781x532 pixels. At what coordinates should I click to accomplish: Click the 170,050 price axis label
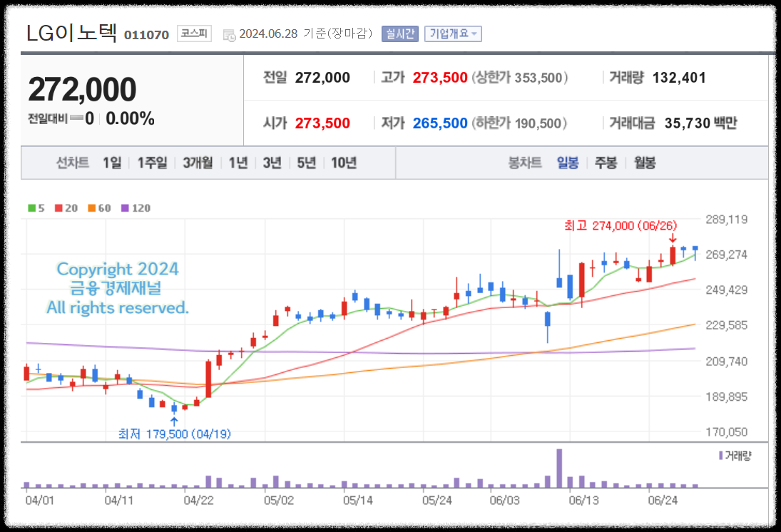[x=727, y=432]
